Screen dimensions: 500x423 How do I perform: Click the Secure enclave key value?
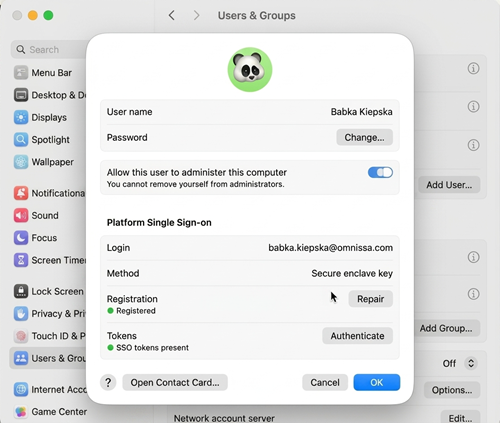point(352,273)
